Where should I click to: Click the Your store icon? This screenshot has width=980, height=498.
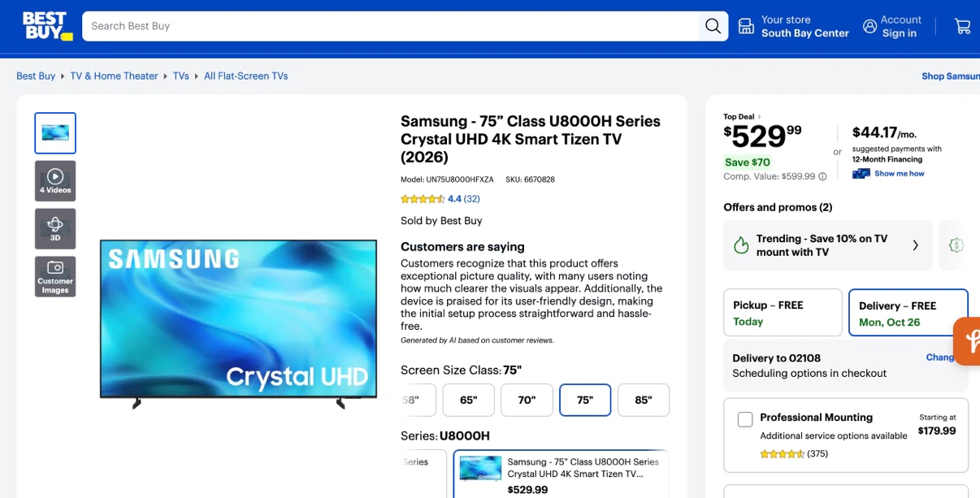(746, 26)
